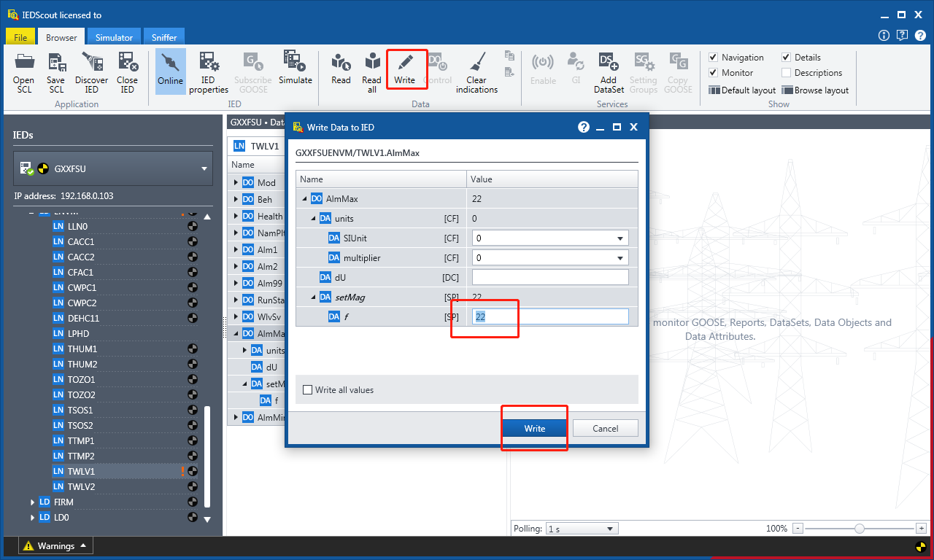This screenshot has height=560, width=934.
Task: Click the dU value input field
Action: 549,277
